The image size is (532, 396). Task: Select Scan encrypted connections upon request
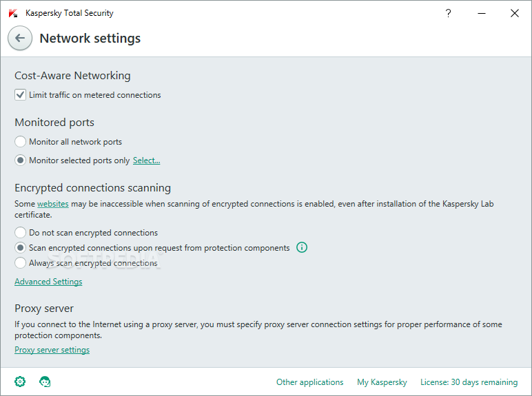20,247
